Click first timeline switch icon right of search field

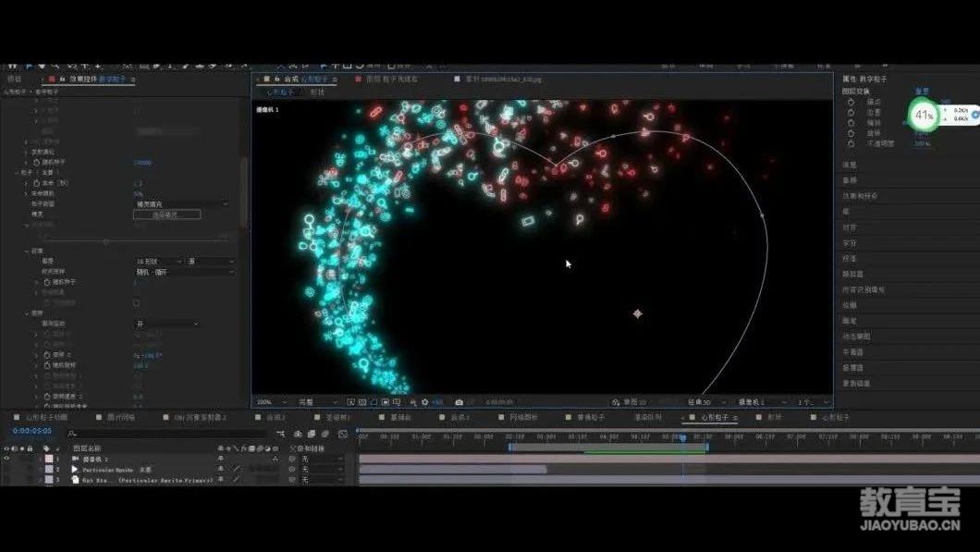[281, 434]
